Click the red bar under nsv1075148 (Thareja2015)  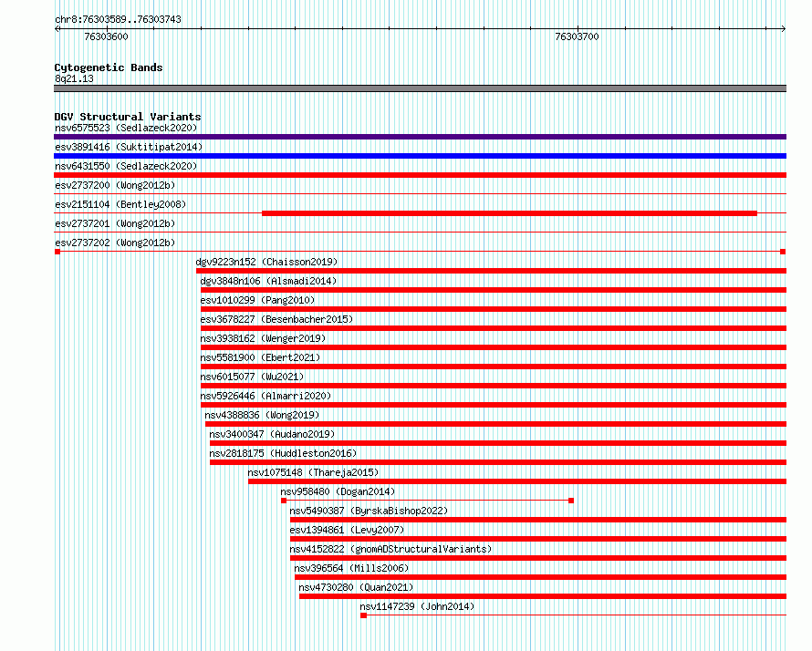(x=517, y=481)
